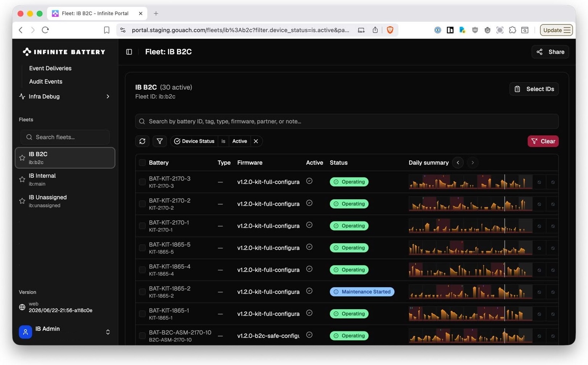Focus the Search fleets field
Screen dimensions: 588x365
pyautogui.click(x=65, y=137)
